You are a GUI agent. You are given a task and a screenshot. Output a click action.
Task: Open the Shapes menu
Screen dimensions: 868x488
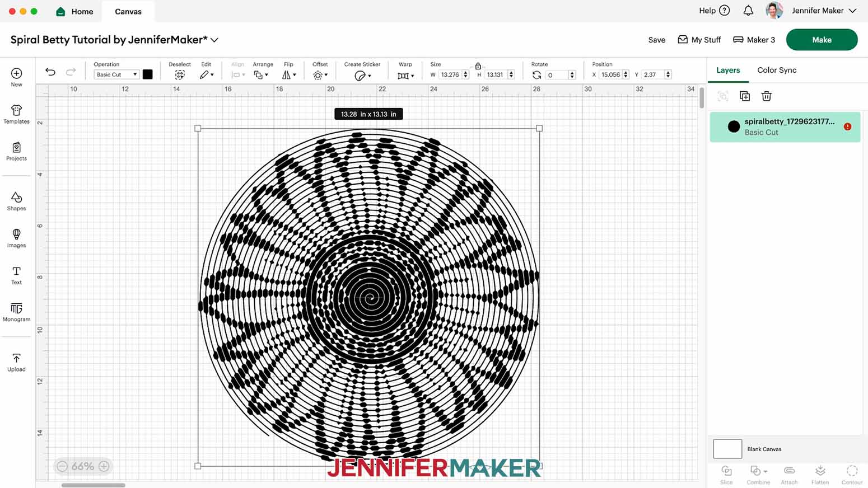click(x=16, y=201)
